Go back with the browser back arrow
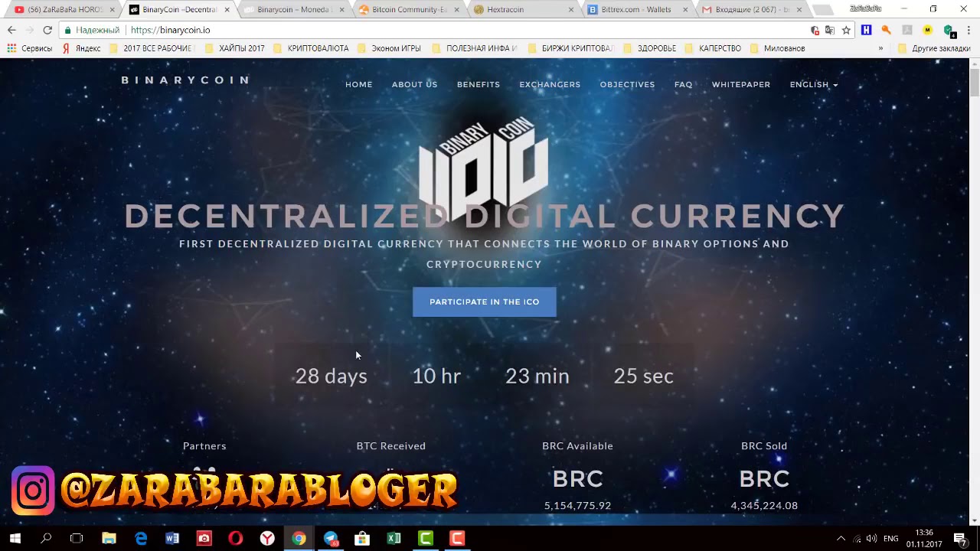The width and height of the screenshot is (980, 551). pyautogui.click(x=11, y=30)
